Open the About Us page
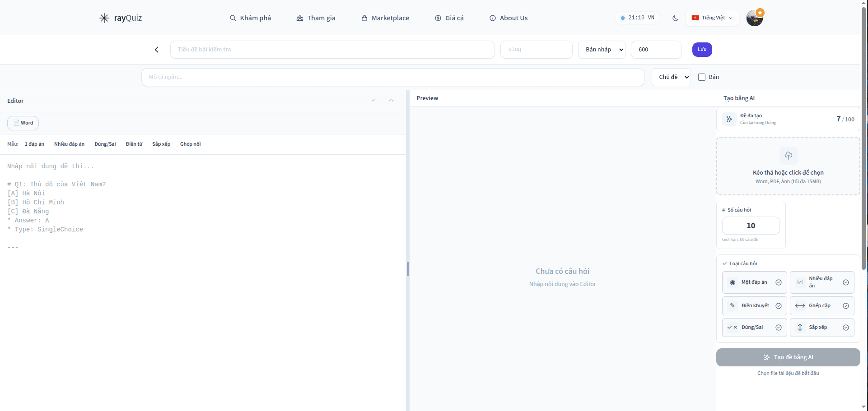The width and height of the screenshot is (868, 411). 508,18
